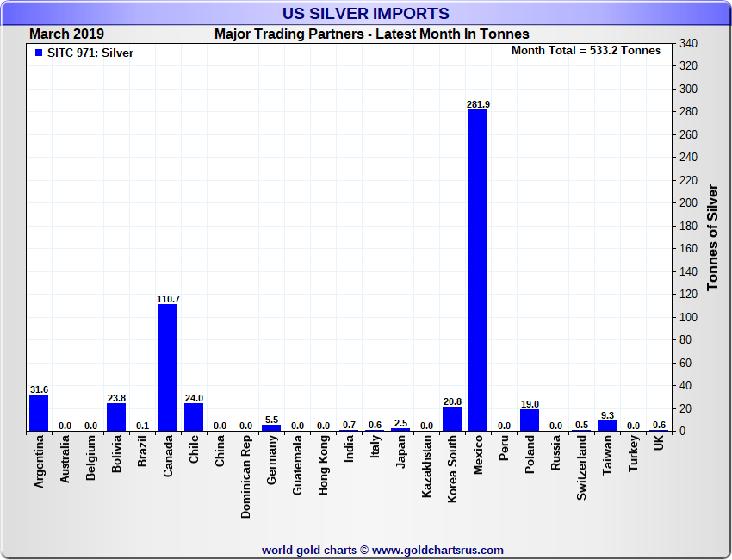Click the blue SITC 971 legend swatch
The image size is (732, 560).
click(39, 53)
